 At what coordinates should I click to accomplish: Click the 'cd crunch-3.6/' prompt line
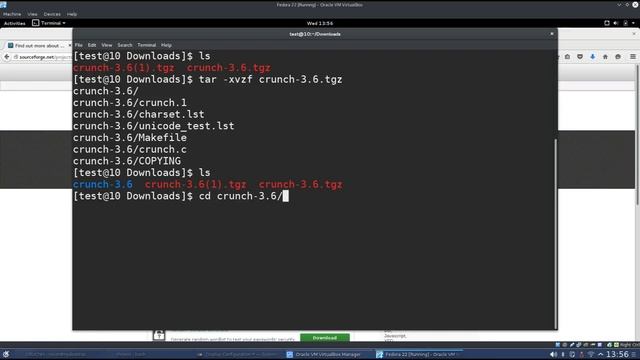click(x=181, y=196)
